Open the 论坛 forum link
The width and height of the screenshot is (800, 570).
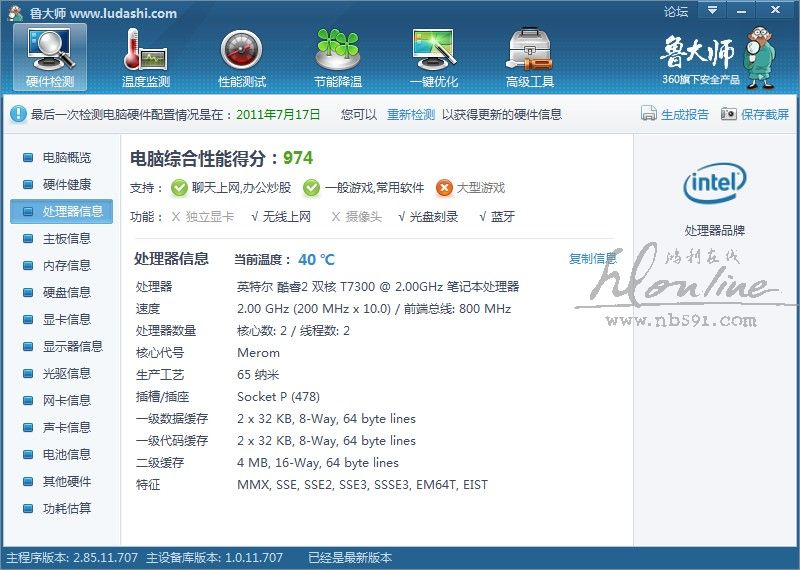tap(676, 11)
